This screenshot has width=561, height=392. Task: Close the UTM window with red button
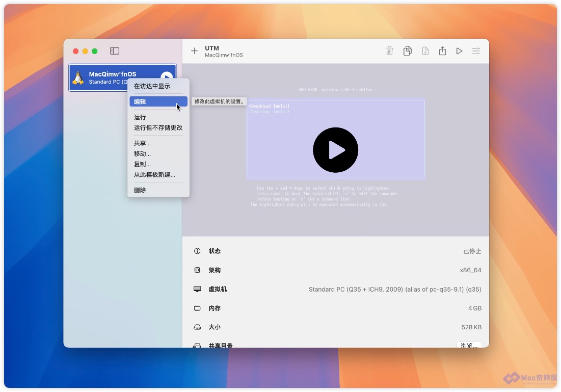click(x=76, y=51)
